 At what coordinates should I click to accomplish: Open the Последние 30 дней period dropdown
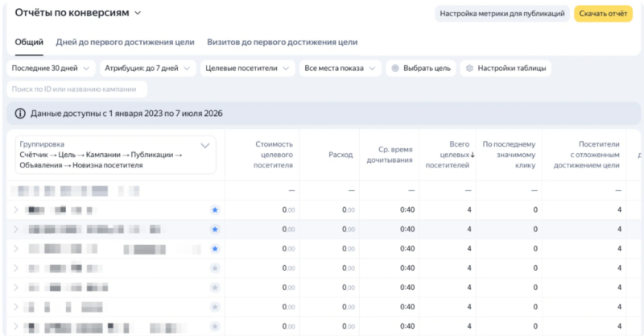[x=51, y=68]
